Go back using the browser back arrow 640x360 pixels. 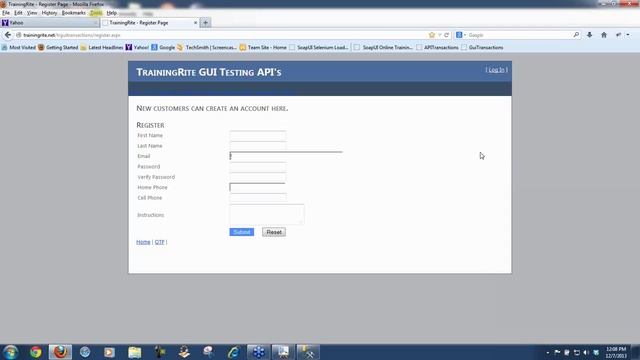pos(8,35)
